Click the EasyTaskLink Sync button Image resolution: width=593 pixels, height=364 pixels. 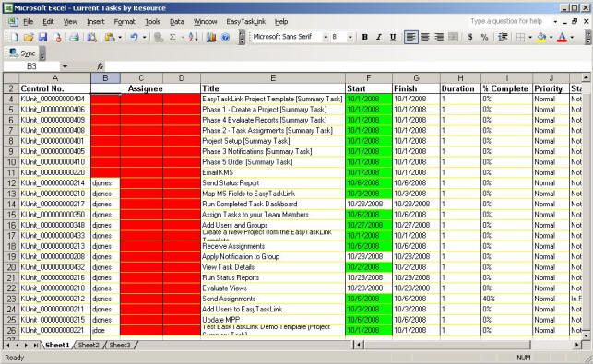pos(23,53)
